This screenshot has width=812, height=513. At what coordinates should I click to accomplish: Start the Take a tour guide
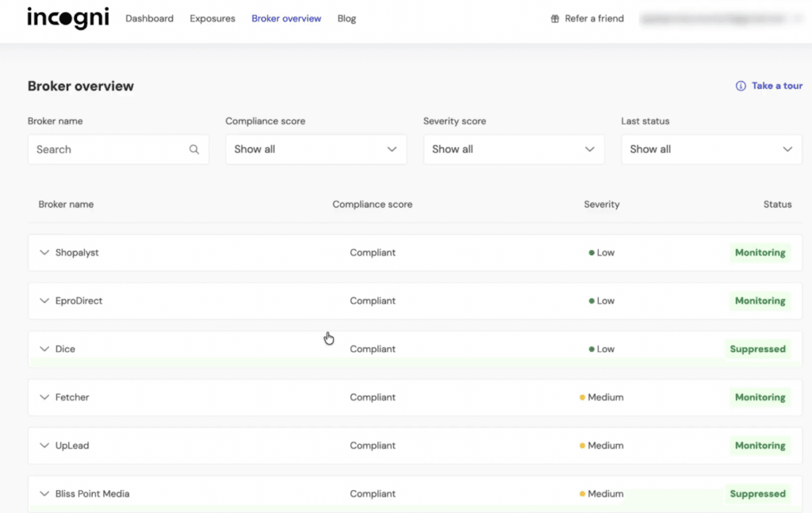[777, 86]
